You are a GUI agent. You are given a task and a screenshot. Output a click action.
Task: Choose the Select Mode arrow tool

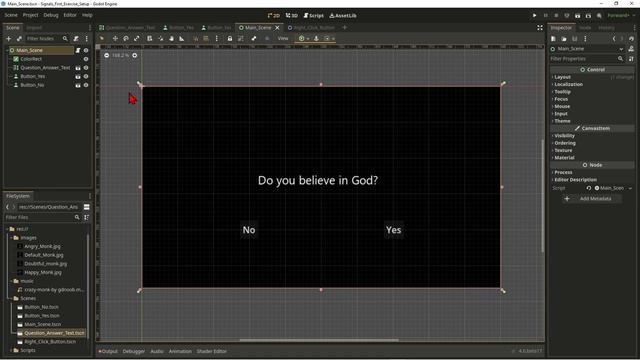pos(102,38)
